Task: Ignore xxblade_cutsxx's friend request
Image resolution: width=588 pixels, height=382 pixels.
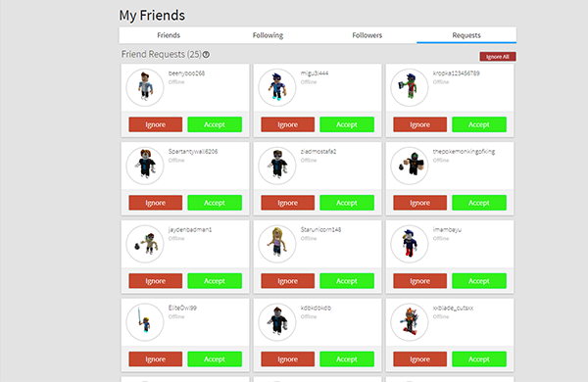Action: click(x=420, y=359)
